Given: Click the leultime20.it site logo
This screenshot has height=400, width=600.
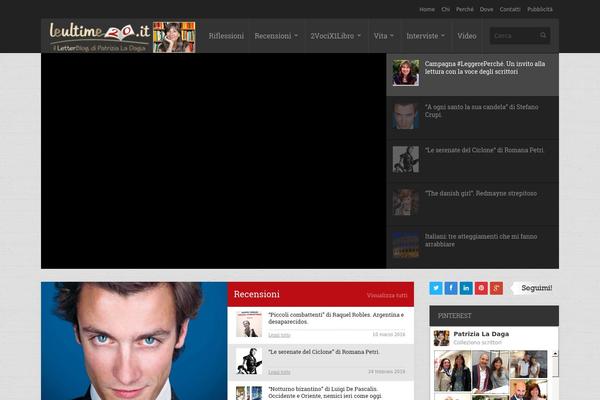Looking at the screenshot, I should tap(99, 37).
